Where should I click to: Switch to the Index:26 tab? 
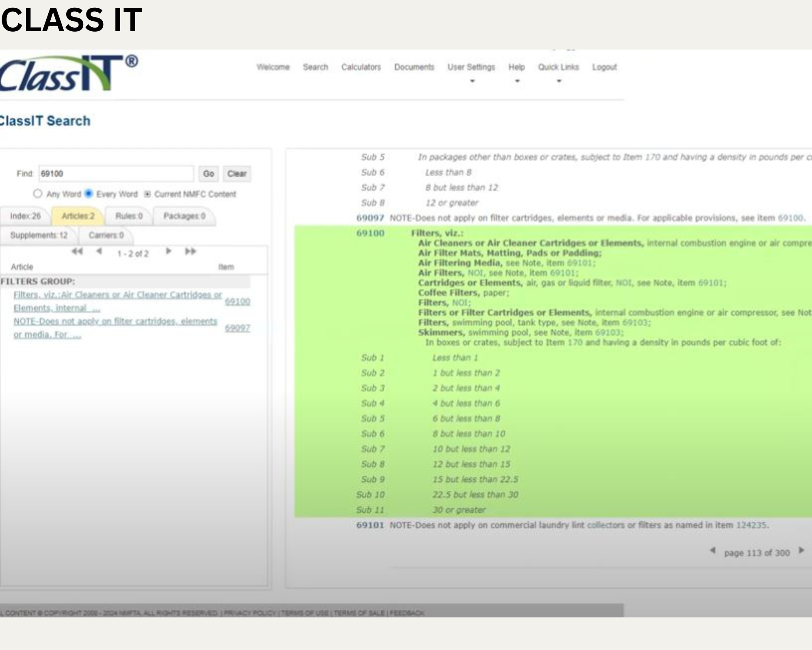(25, 216)
